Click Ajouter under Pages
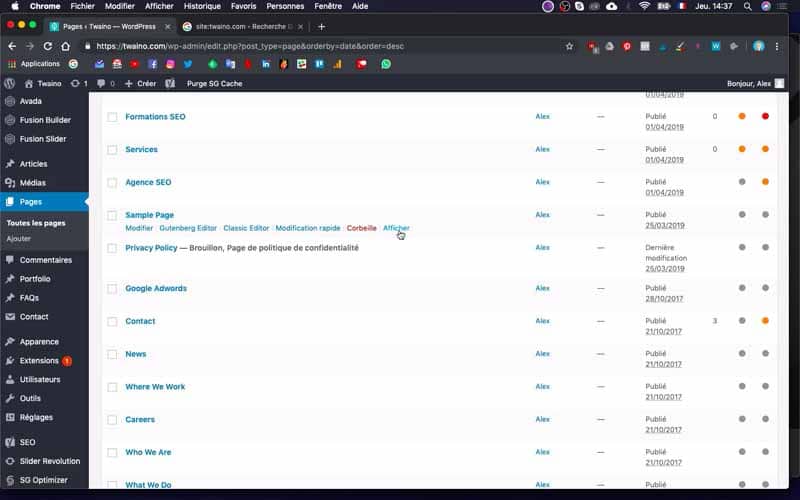Viewport: 800px width, 500px height. click(19, 239)
